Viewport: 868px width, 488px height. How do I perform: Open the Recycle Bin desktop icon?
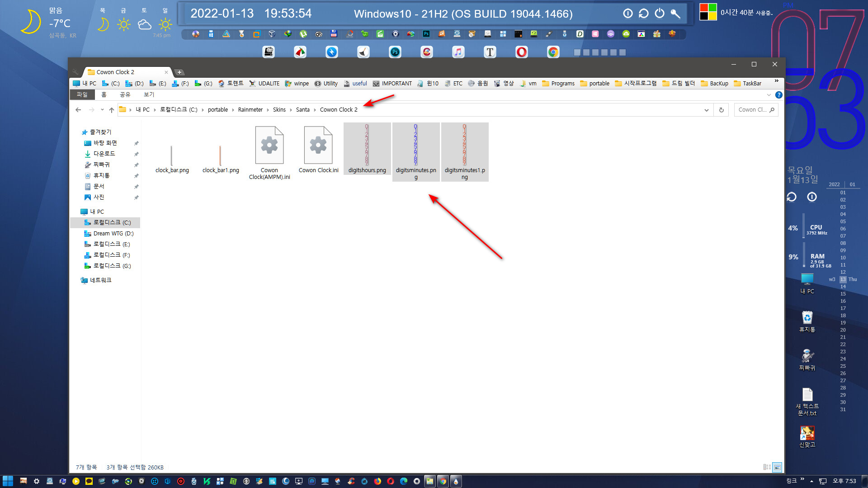(807, 321)
